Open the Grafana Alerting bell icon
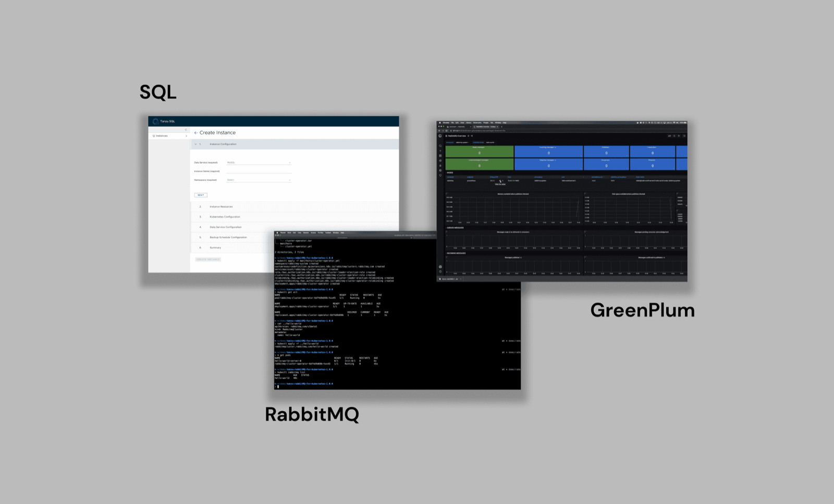The image size is (834, 504). tap(440, 166)
